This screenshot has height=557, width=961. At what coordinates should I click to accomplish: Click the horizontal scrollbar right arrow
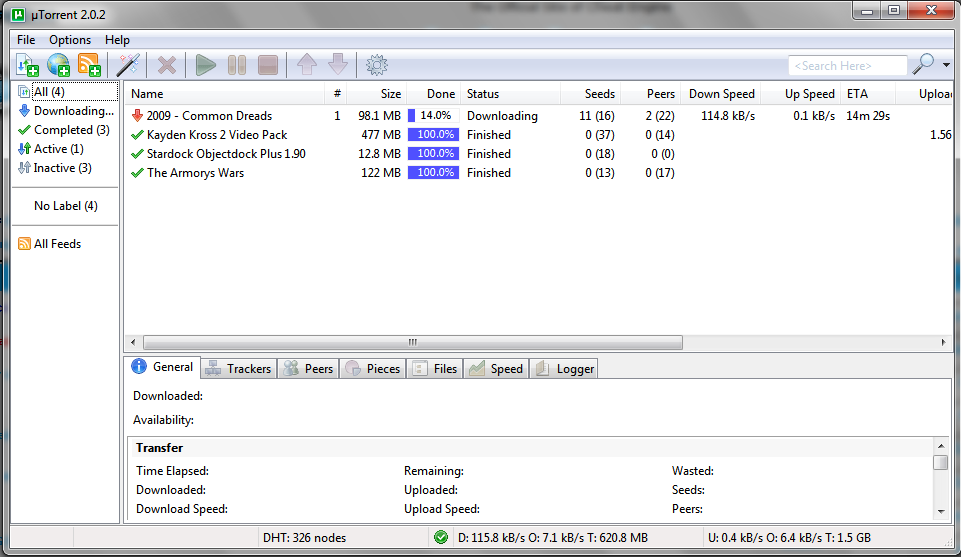coord(943,342)
